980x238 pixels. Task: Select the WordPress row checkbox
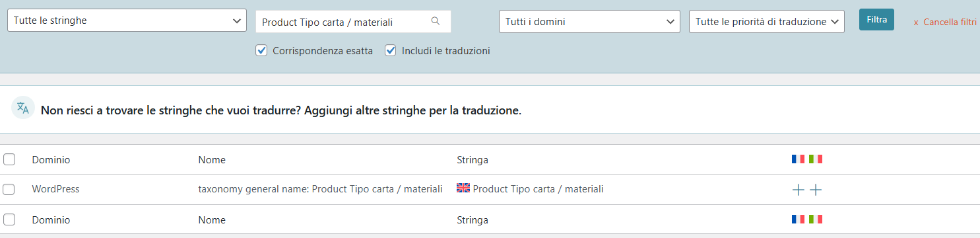click(x=9, y=189)
